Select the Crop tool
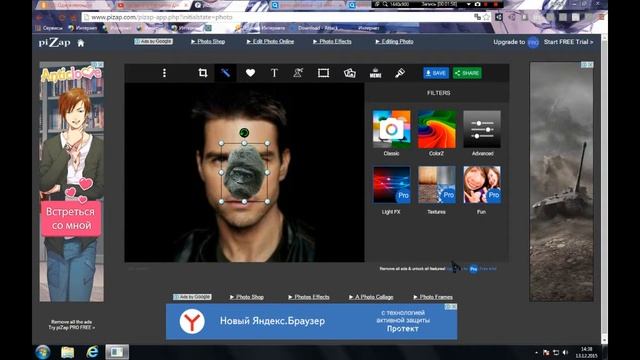Viewport: 640px width, 360px height. pos(202,73)
